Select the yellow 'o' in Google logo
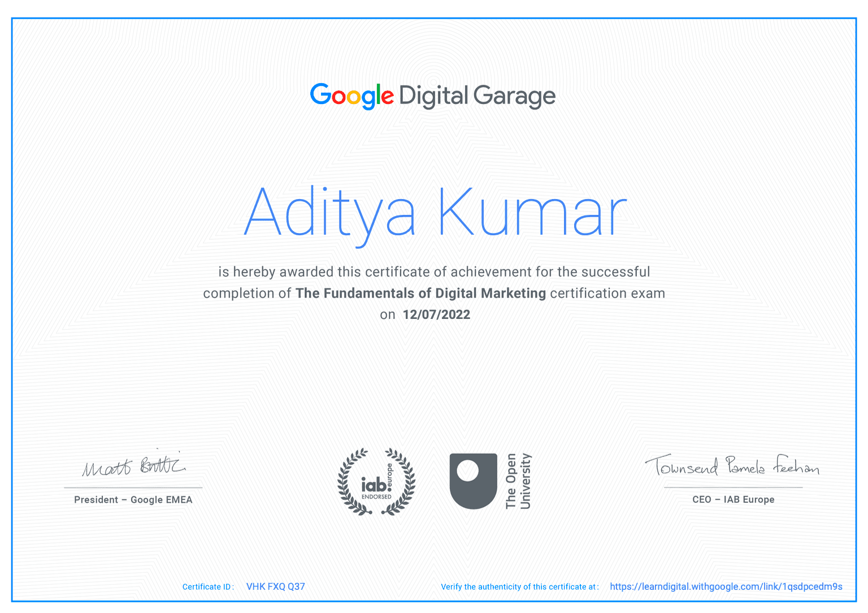Screen dimensions: 868x613 tap(353, 97)
